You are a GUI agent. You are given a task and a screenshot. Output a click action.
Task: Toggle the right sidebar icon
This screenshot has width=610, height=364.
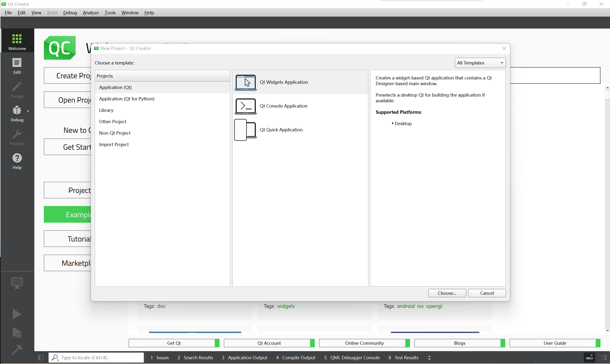[604, 358]
